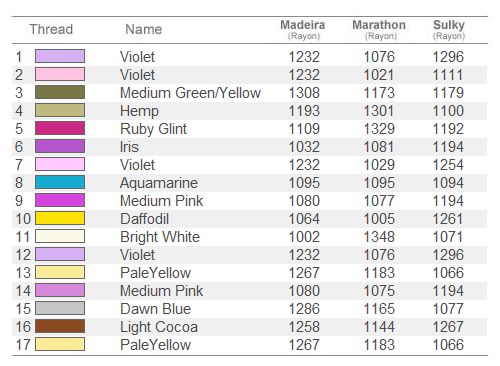The image size is (500, 366).
Task: Click Madeira code 1095 for Aquamarine
Action: (x=304, y=183)
